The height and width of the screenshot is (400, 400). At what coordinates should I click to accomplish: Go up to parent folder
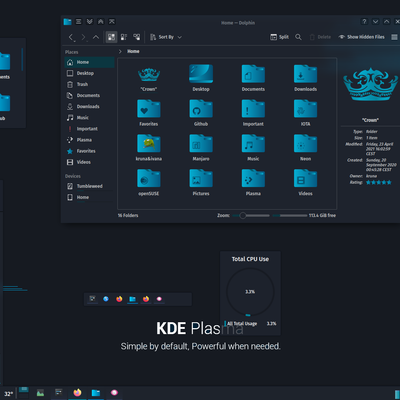pos(96,37)
